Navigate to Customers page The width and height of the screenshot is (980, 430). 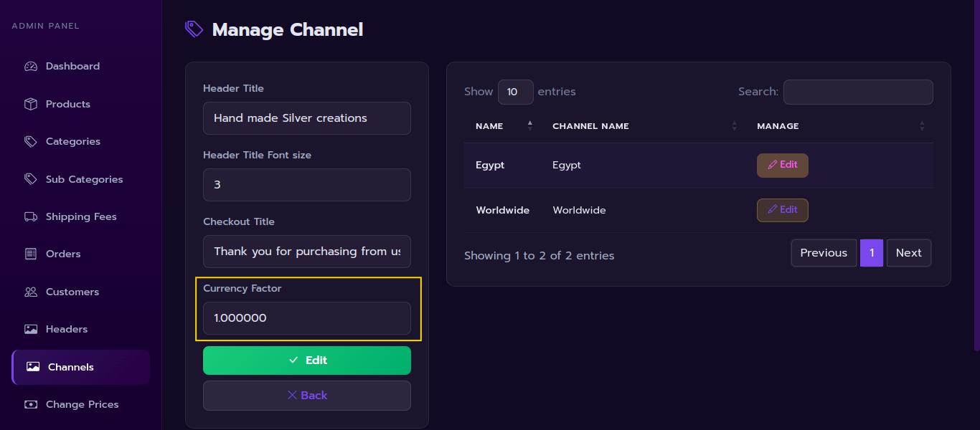tap(81, 292)
